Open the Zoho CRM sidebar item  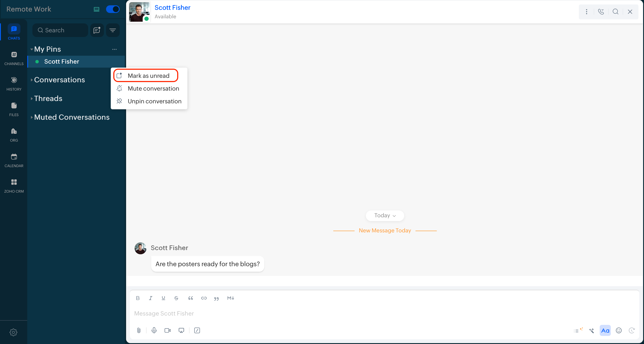[x=14, y=186]
